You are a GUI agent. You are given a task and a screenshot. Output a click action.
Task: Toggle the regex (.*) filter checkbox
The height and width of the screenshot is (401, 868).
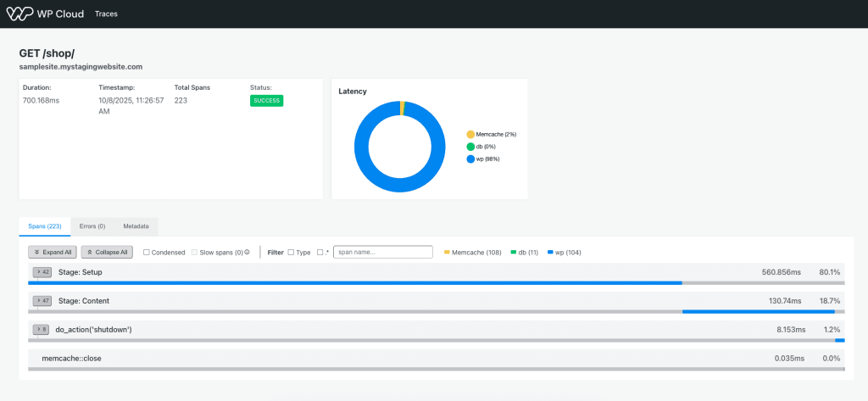[x=320, y=253]
